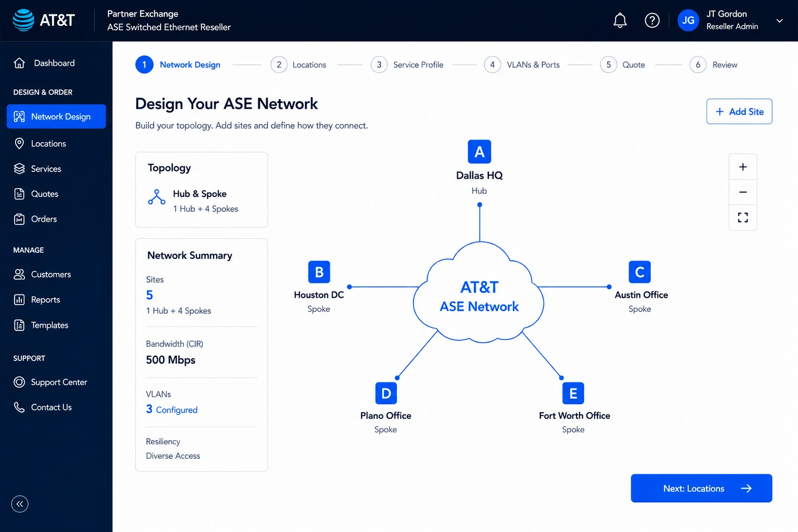The image size is (798, 532).
Task: Open Locations in the sidebar
Action: [x=56, y=143]
